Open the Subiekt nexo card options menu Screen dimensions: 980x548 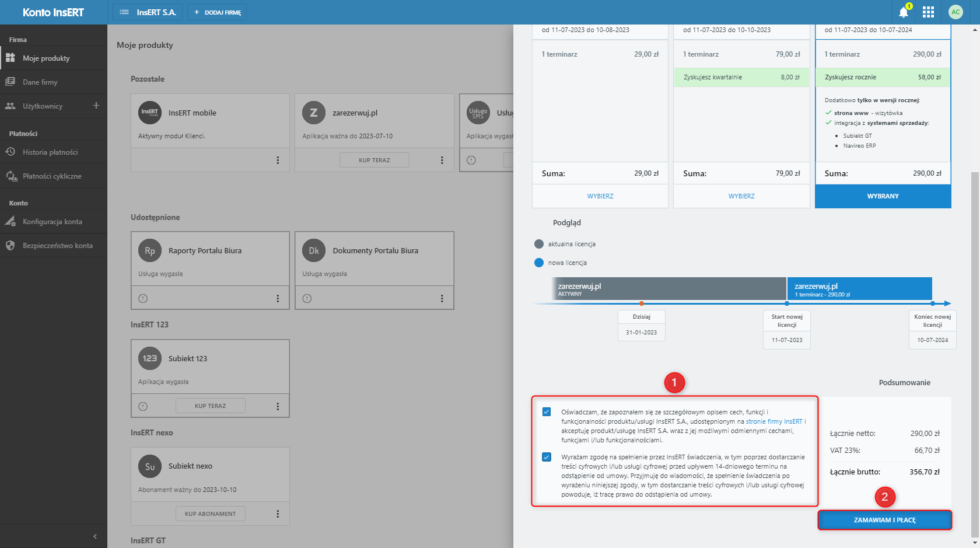pyautogui.click(x=278, y=514)
